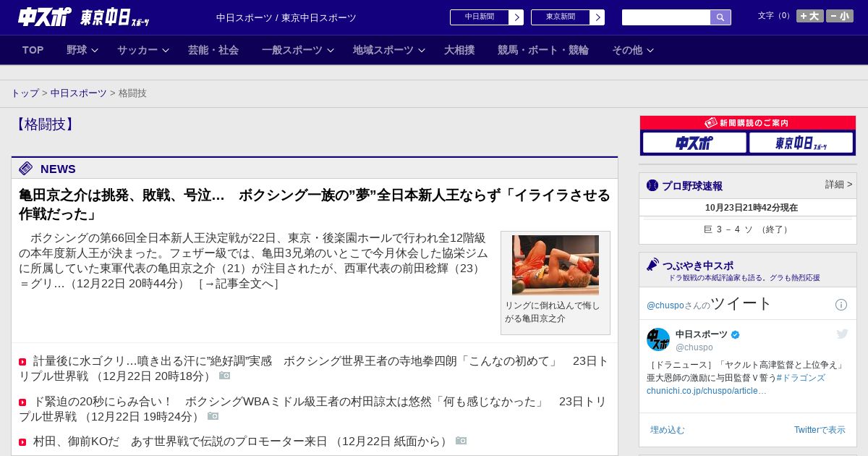
Task: Click the 埋め込む embed link
Action: [667, 430]
